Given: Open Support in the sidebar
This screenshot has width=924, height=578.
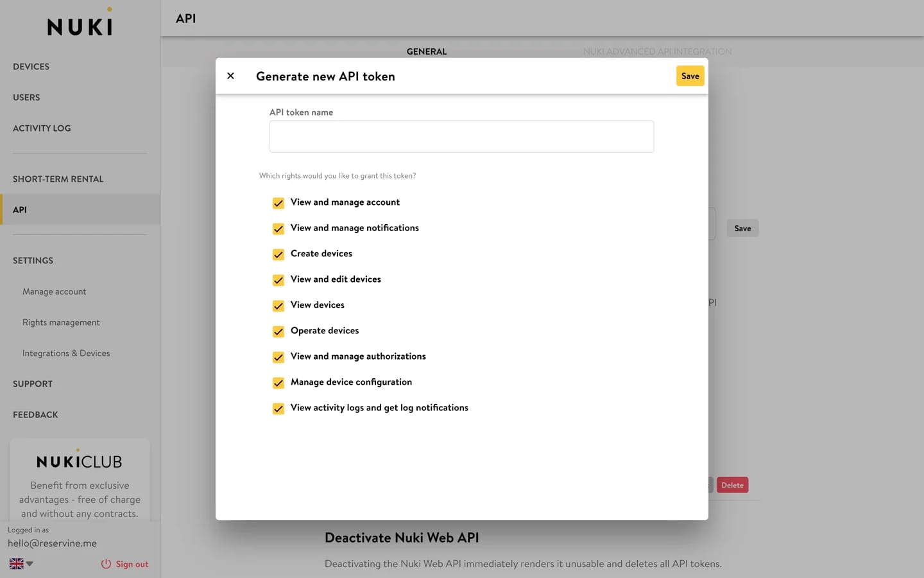Looking at the screenshot, I should click(x=33, y=384).
